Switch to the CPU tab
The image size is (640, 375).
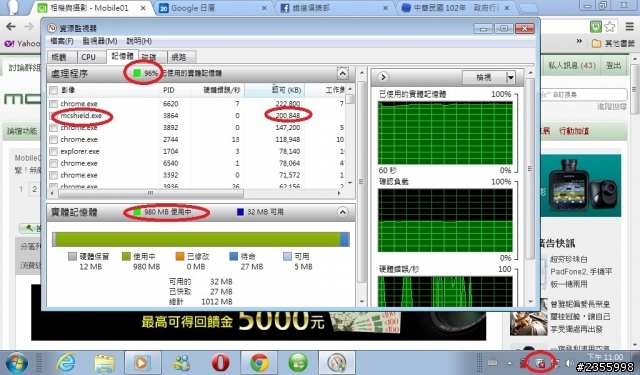pos(88,57)
